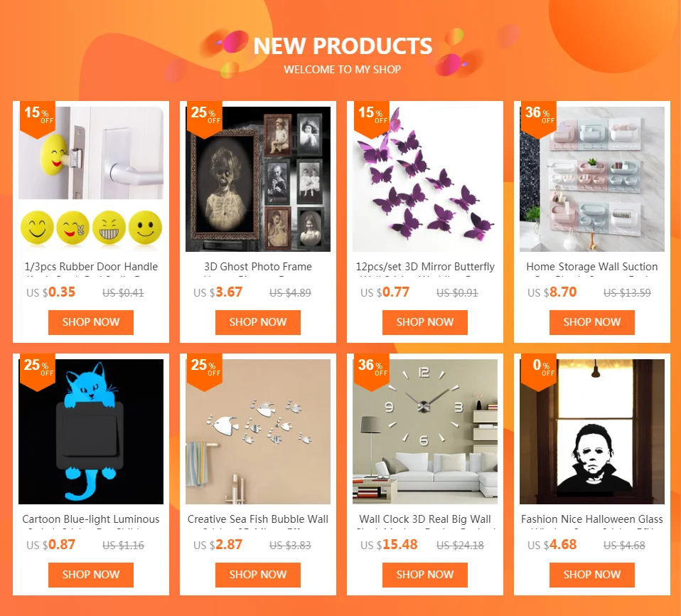
Task: Shop Now for the Fashion Nice Halloween Glass
Action: tap(592, 575)
